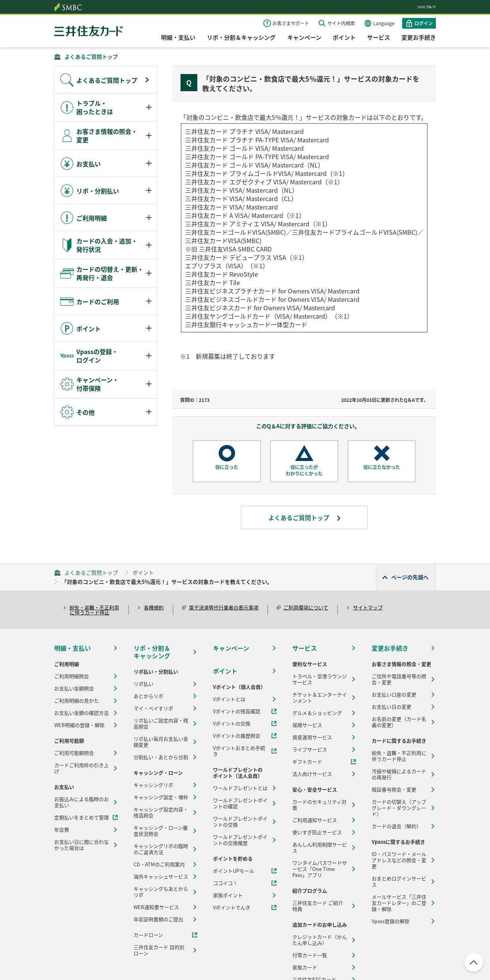
Task: Click the stacked cards icon for カードの切替え
Action: (67, 274)
